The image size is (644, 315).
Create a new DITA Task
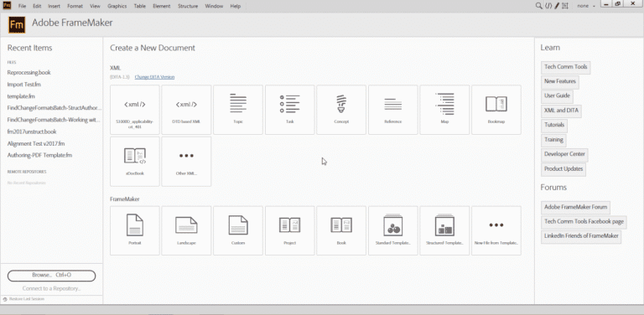click(x=289, y=110)
